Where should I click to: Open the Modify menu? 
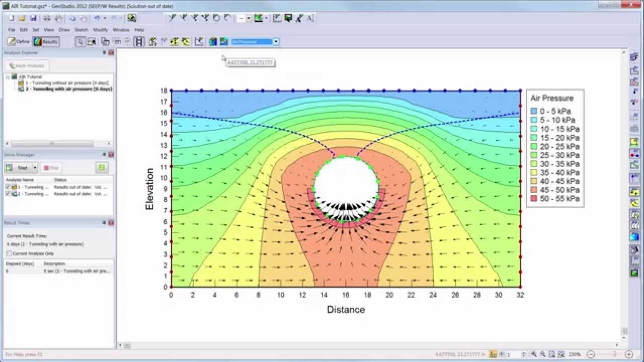coord(101,30)
